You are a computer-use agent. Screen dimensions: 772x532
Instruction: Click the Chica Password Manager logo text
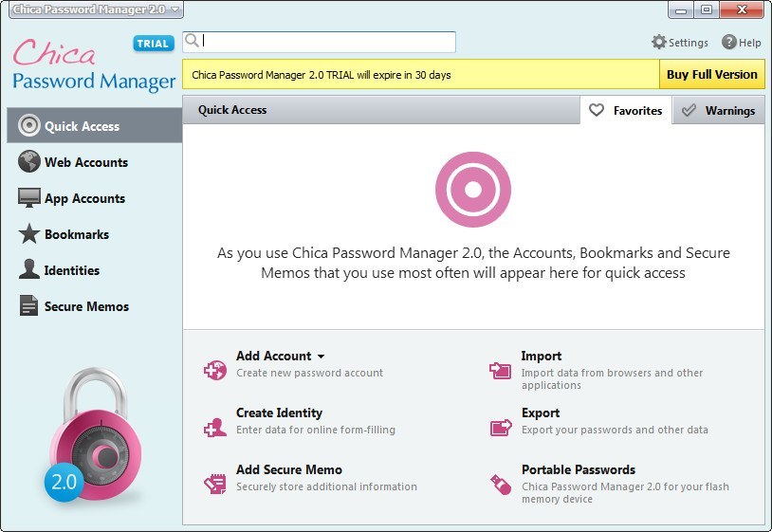point(94,65)
